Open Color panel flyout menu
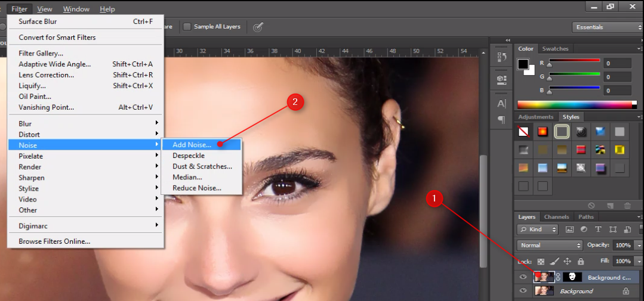Viewport: 644px width, 301px height. point(640,49)
